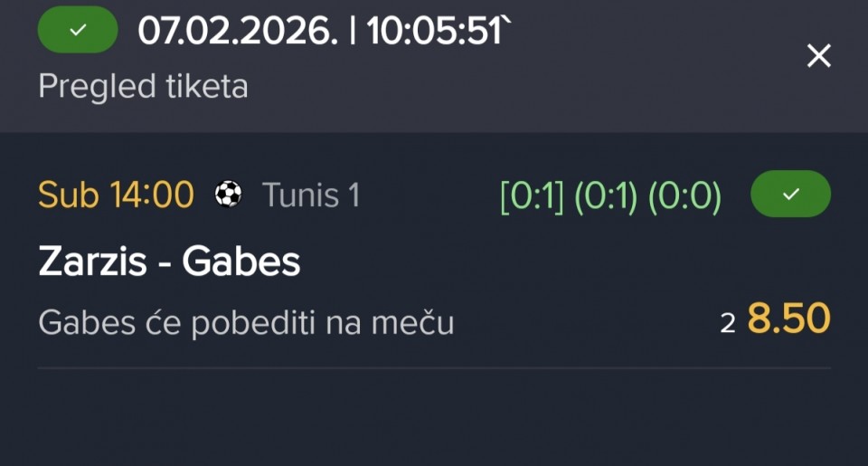Screen dimensions: 868x466
Task: Click the green ticket-won checkmark badge in header
Action: pyautogui.click(x=78, y=30)
